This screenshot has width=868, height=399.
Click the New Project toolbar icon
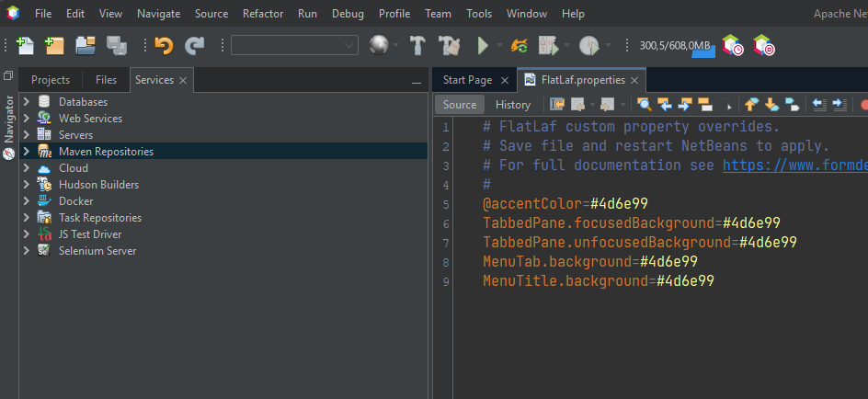pos(54,45)
